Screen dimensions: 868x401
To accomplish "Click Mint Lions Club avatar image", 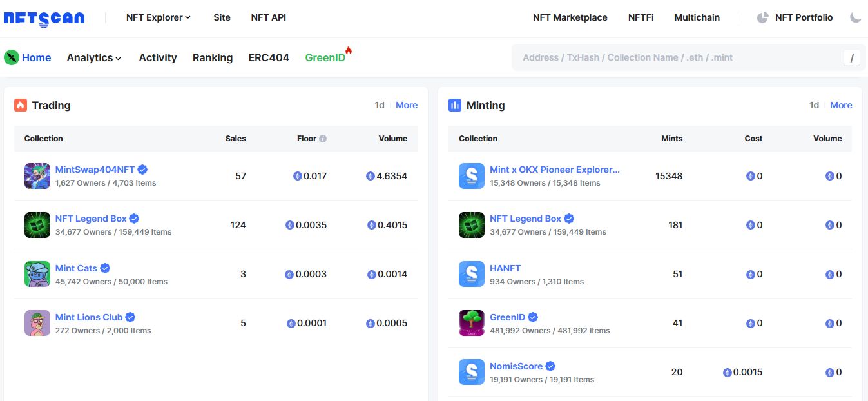I will tap(37, 323).
